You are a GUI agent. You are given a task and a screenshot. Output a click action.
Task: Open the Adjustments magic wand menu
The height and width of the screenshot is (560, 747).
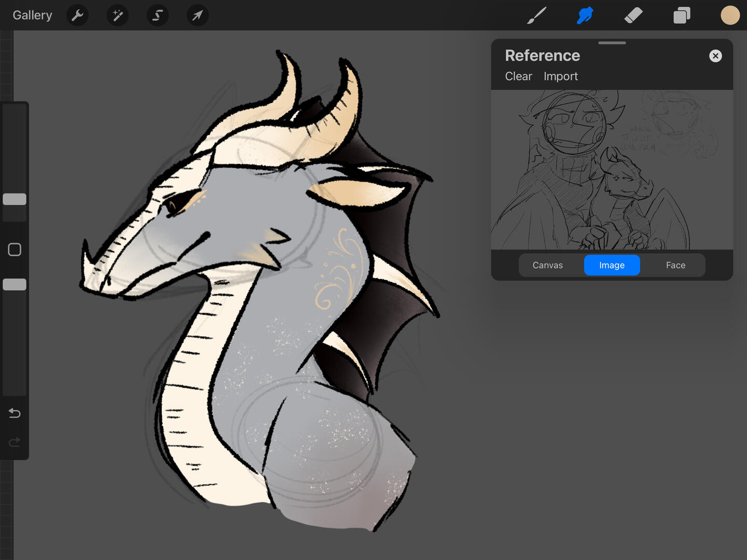pyautogui.click(x=118, y=16)
